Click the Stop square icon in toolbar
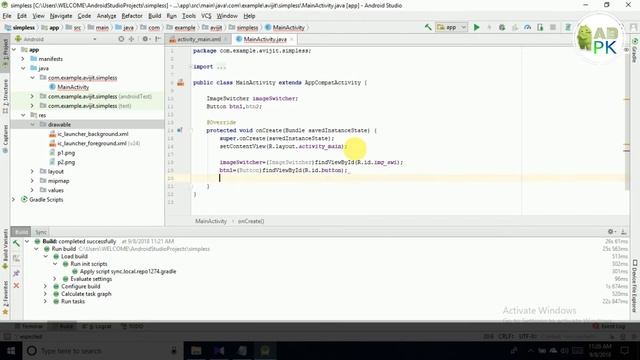Image resolution: width=640 pixels, height=360 pixels. [x=553, y=27]
